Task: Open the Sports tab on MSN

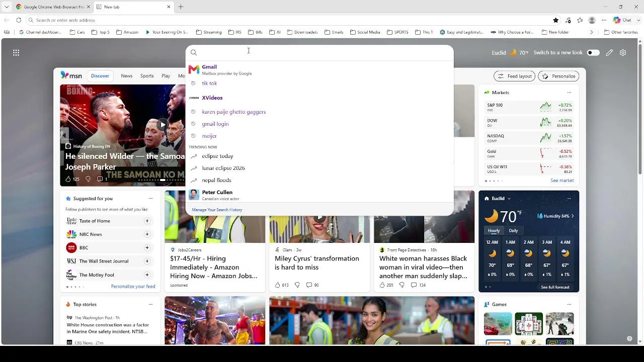Action: point(147,76)
